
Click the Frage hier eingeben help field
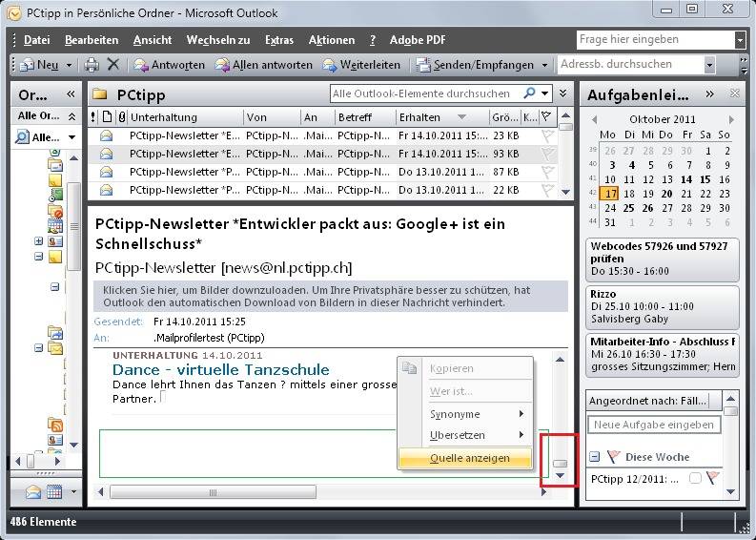click(x=656, y=40)
